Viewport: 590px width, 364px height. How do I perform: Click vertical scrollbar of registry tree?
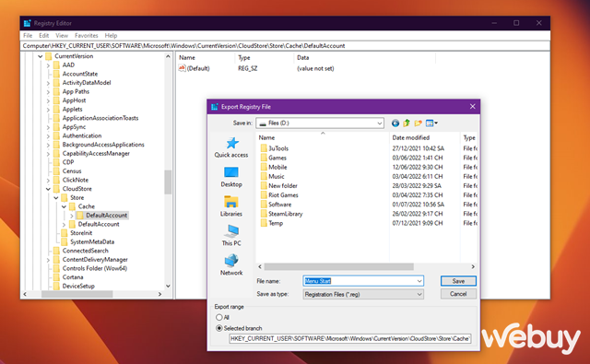[168, 182]
